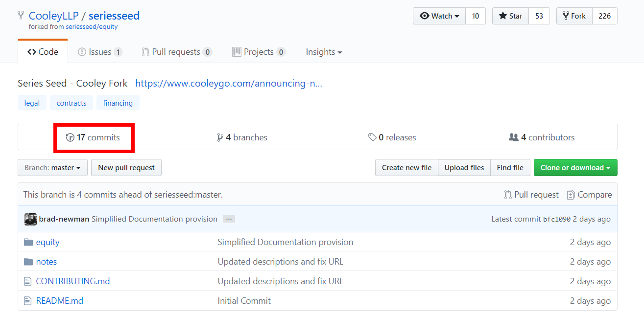View the 4 contributors list
Viewport: 644px width, 315px height.
tap(542, 137)
